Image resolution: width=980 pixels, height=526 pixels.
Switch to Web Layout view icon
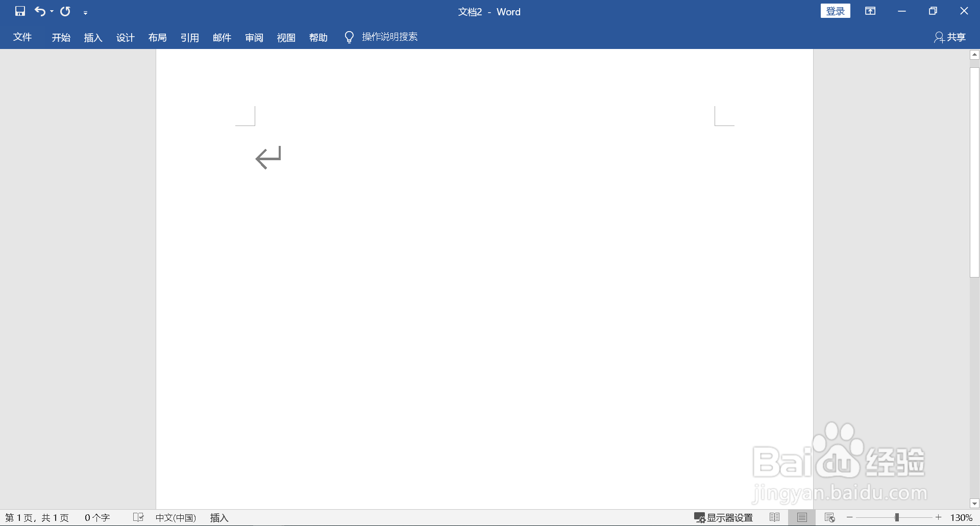click(829, 517)
